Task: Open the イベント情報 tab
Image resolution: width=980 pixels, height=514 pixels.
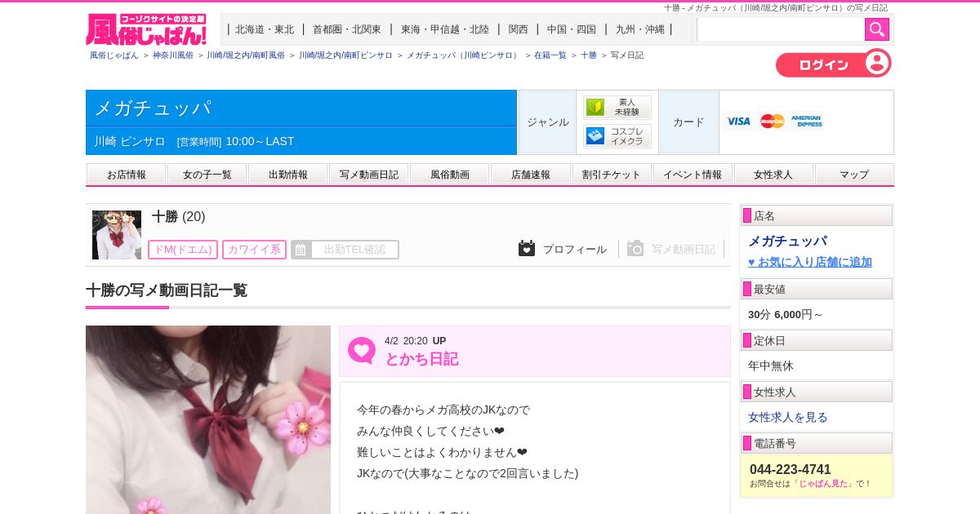Action: [x=693, y=174]
